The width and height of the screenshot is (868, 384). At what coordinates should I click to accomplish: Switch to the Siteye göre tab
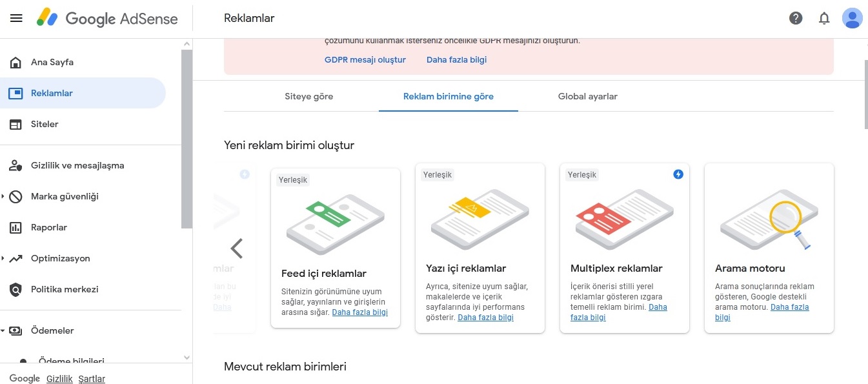pos(309,96)
